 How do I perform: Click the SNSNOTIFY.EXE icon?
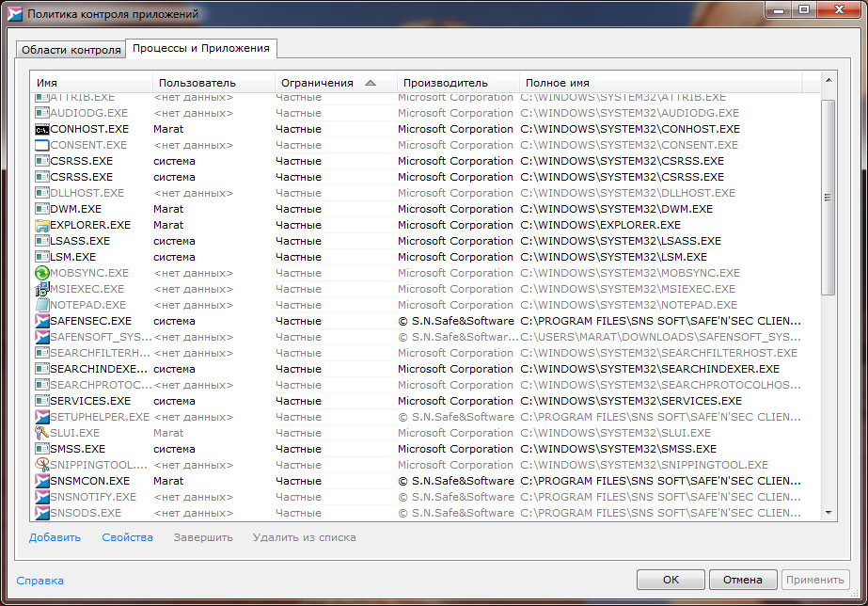42,498
